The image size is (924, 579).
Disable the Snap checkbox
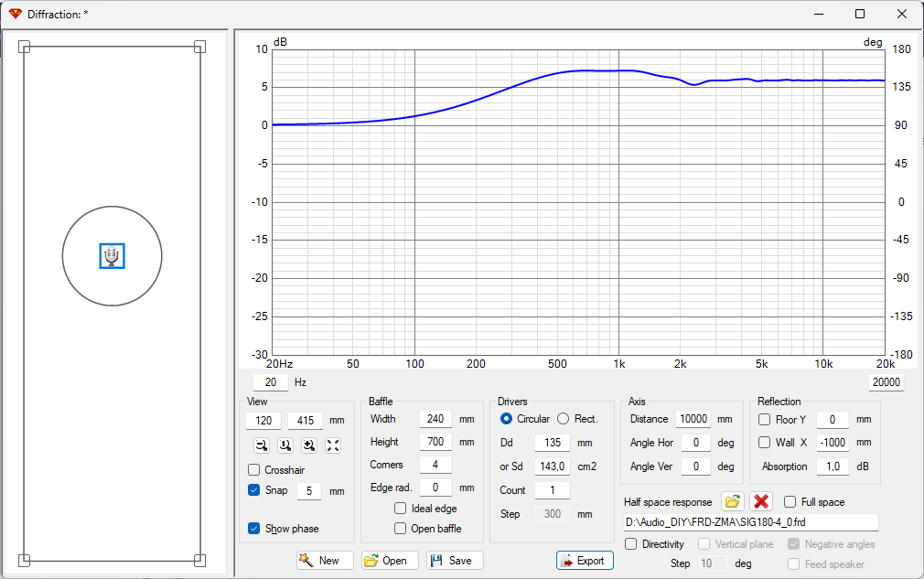[x=254, y=490]
